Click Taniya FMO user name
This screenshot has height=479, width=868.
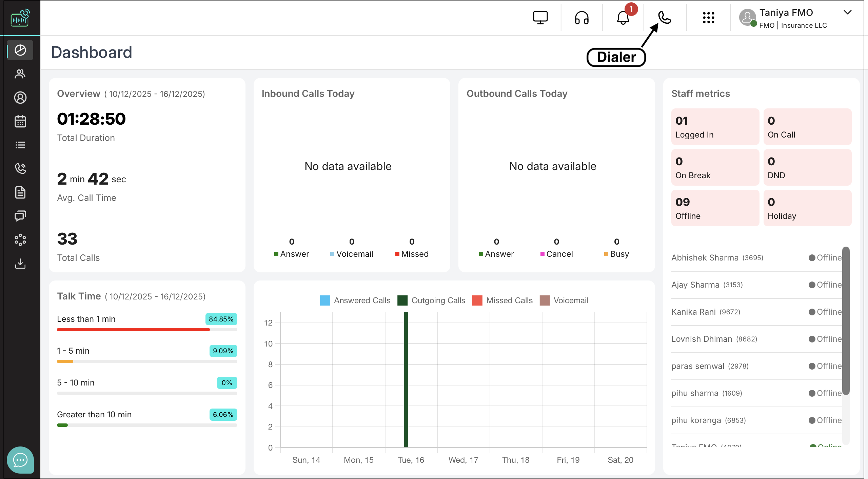click(786, 13)
